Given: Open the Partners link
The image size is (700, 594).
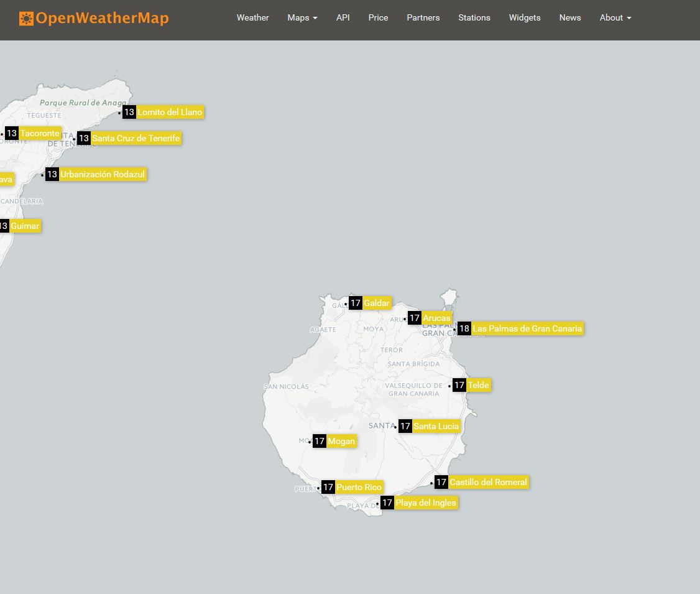Looking at the screenshot, I should 423,17.
